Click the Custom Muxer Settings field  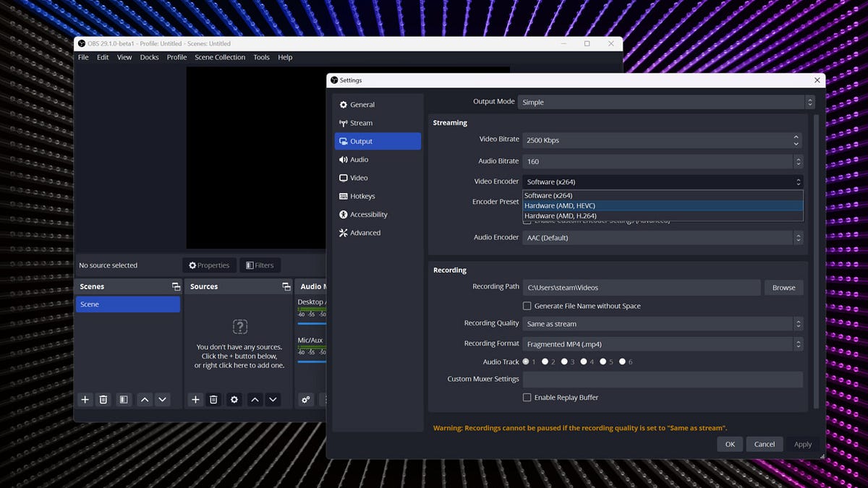click(x=663, y=380)
